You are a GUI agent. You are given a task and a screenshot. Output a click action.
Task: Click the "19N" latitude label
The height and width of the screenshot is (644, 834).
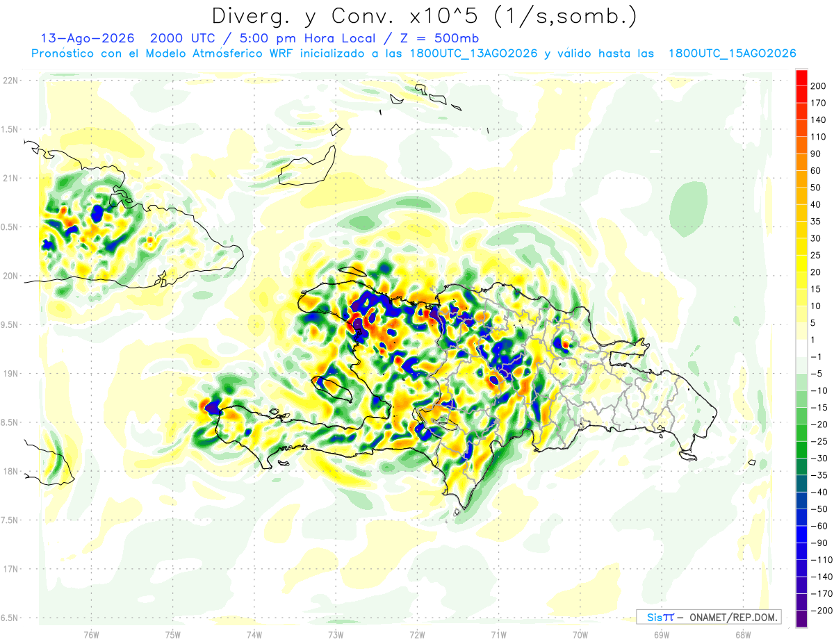click(10, 374)
